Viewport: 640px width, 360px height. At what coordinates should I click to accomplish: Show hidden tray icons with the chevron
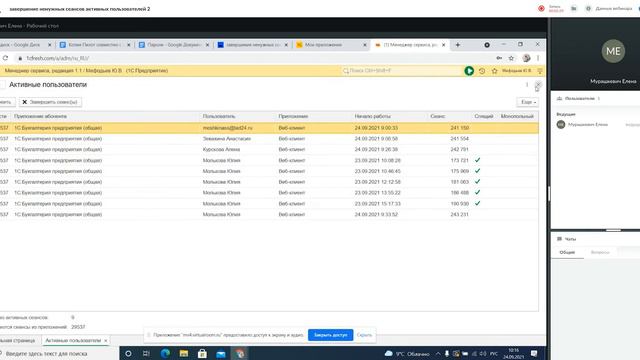click(438, 353)
